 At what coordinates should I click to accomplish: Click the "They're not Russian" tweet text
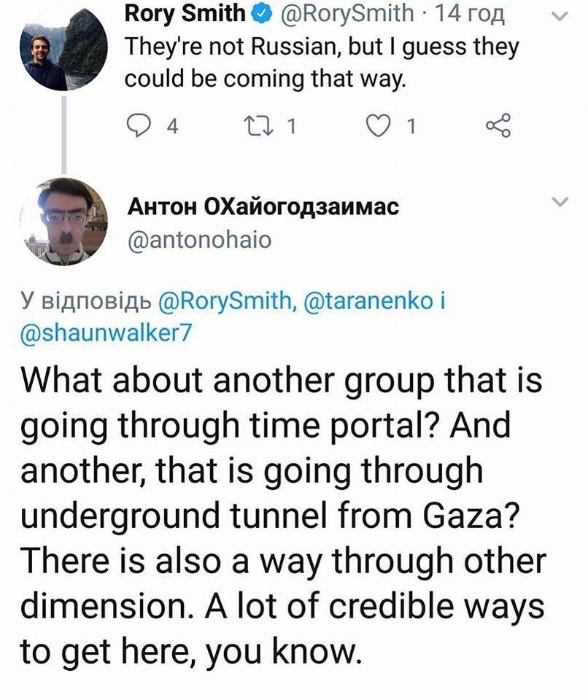(x=321, y=61)
